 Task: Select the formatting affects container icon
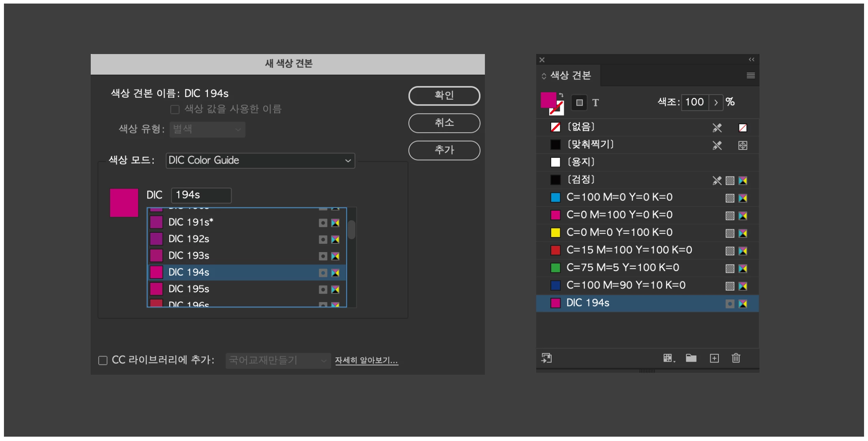[579, 103]
